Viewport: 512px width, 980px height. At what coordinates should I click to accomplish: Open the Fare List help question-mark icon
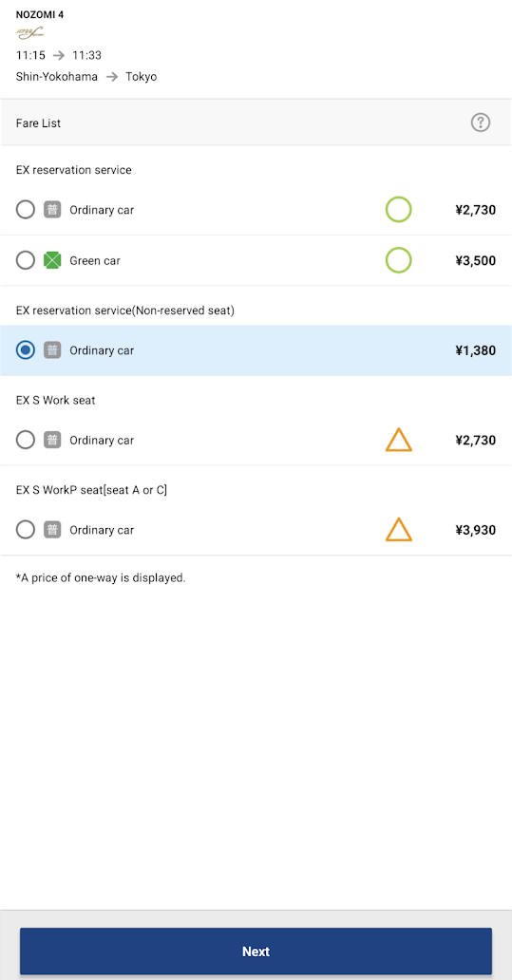[480, 122]
